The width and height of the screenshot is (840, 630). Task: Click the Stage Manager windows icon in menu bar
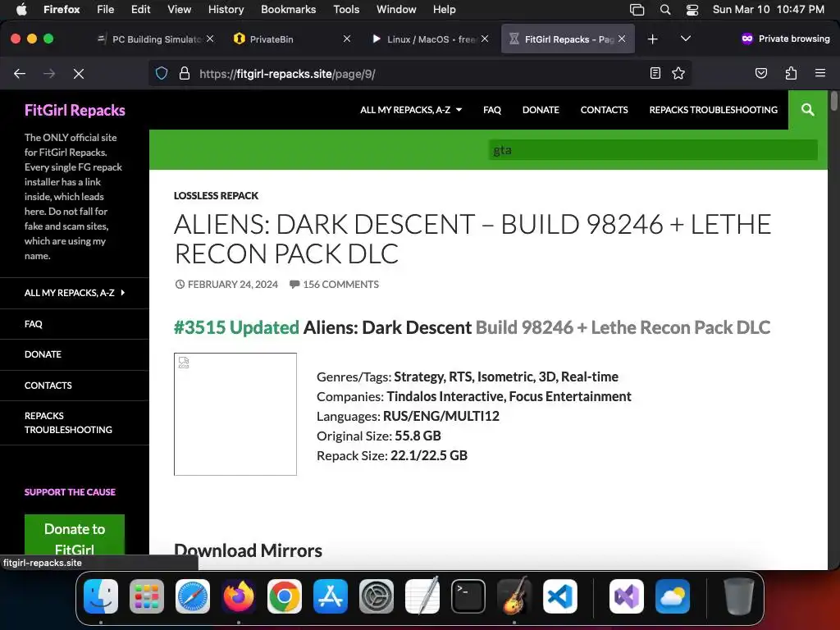[x=637, y=10]
